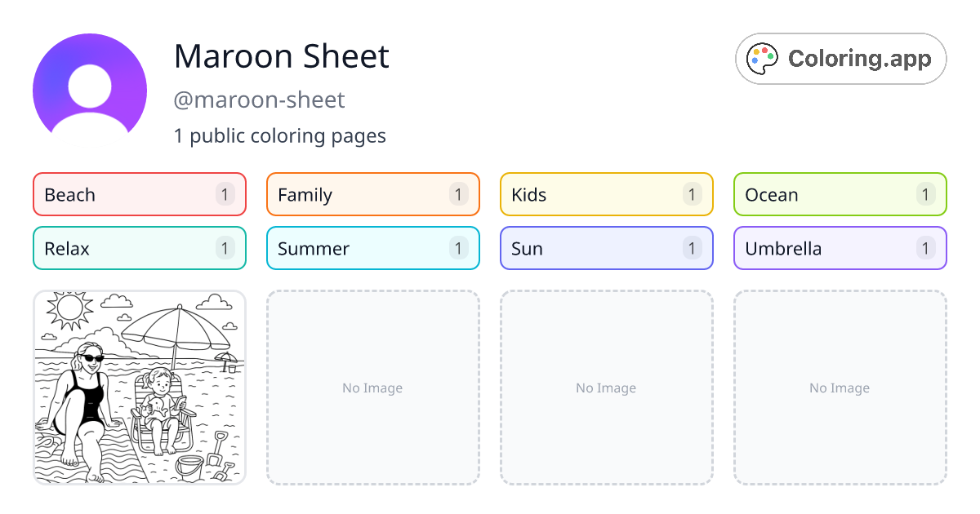The width and height of the screenshot is (980, 514).
Task: Click the middle No Image placeholder
Action: tap(606, 388)
